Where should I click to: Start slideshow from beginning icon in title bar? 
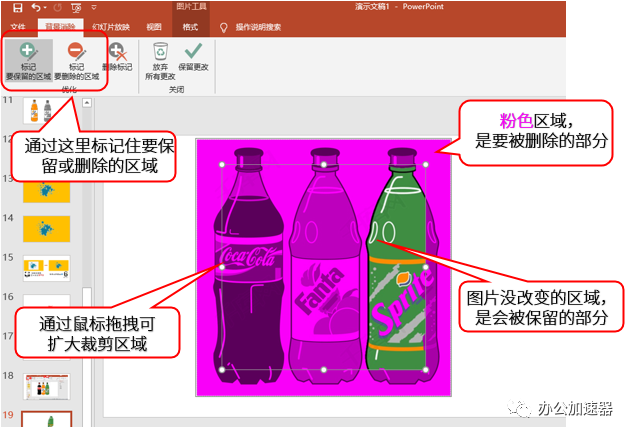click(x=76, y=8)
